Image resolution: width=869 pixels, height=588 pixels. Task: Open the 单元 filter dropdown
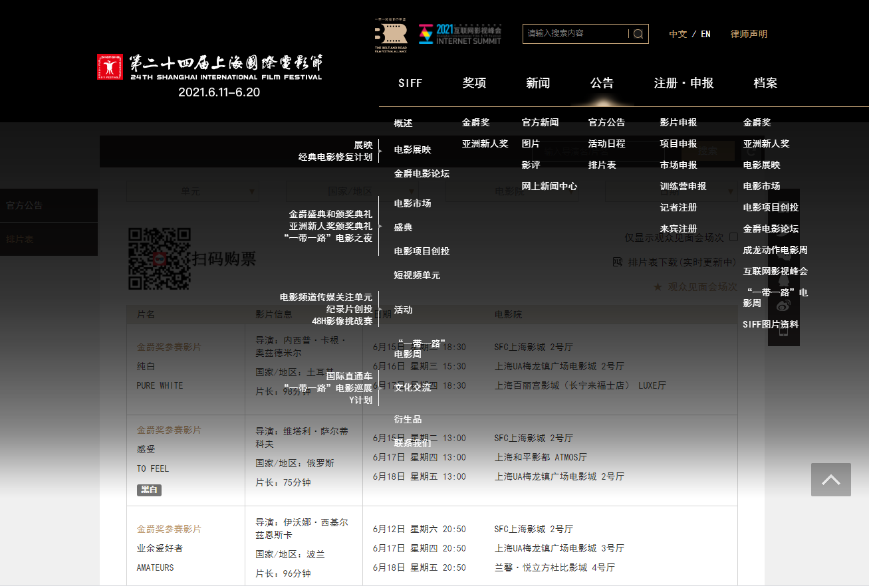(193, 191)
